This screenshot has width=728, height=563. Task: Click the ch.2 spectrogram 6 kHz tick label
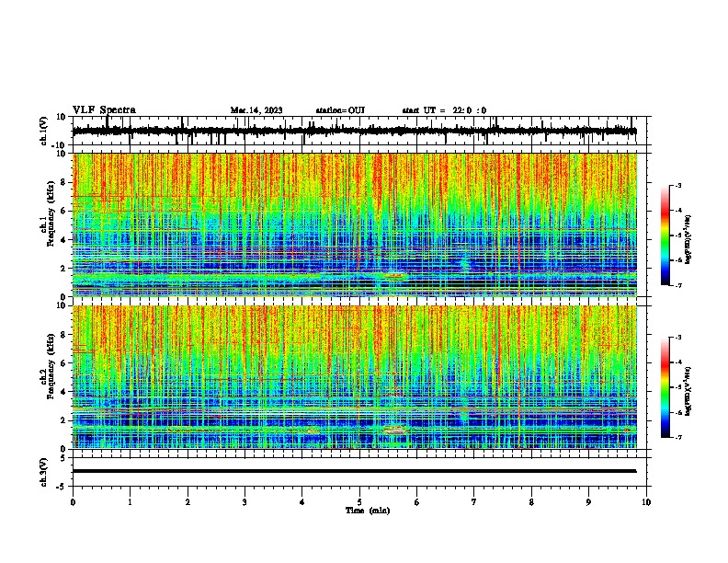[x=64, y=363]
